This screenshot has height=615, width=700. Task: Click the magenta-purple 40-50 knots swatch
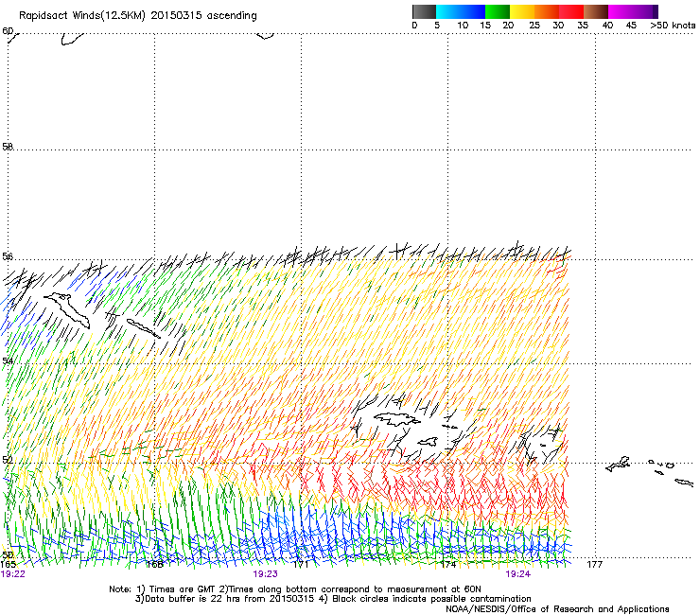point(633,11)
